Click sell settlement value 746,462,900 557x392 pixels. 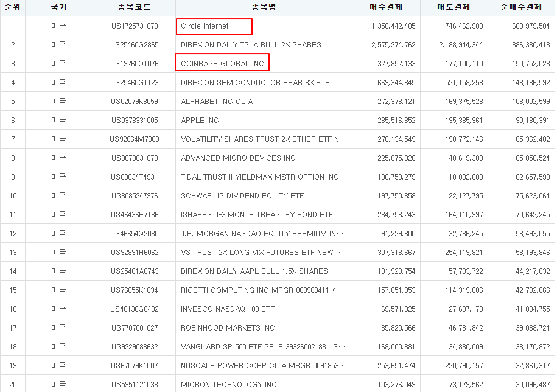464,26
